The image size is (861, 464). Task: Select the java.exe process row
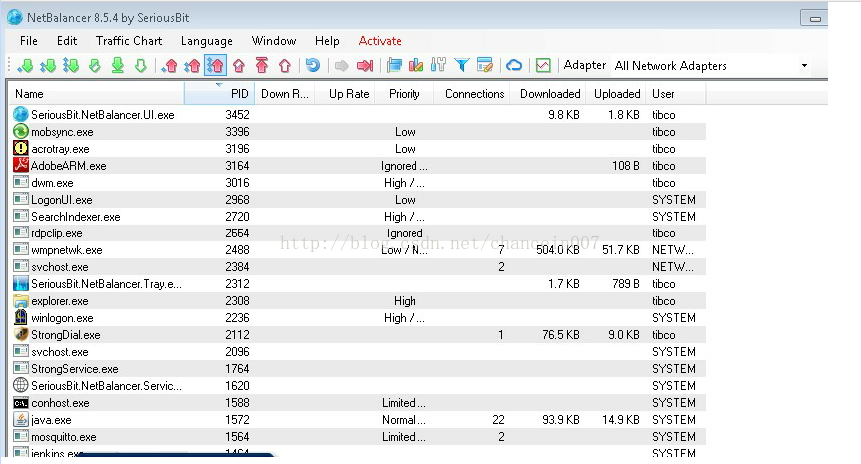358,420
